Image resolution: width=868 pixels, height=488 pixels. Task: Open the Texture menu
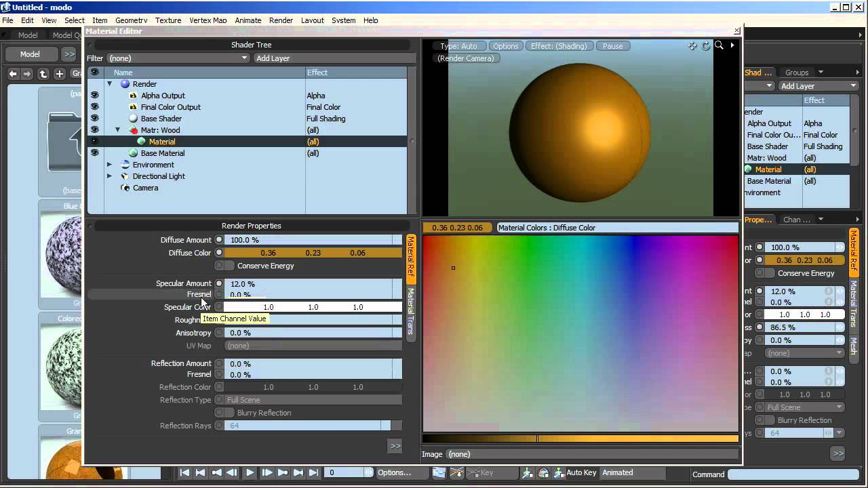tap(168, 20)
